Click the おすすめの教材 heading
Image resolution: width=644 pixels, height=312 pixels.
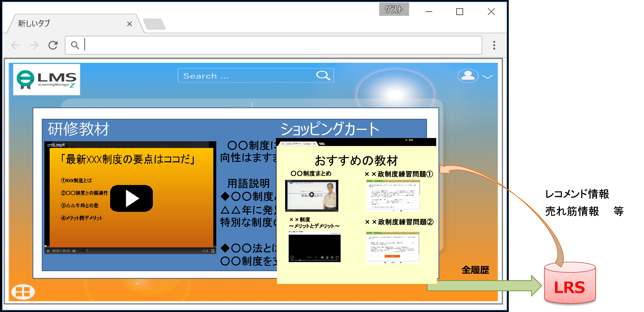[356, 160]
